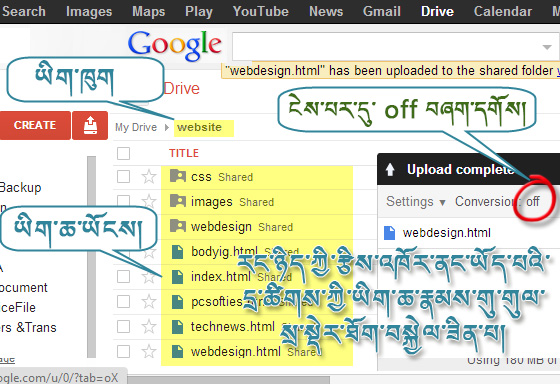Image resolution: width=560 pixels, height=384 pixels.
Task: Open Drive in the top navigation bar
Action: [x=438, y=11]
